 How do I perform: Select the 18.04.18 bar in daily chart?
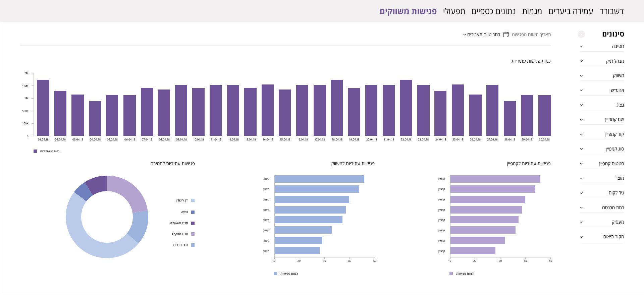coord(337,108)
